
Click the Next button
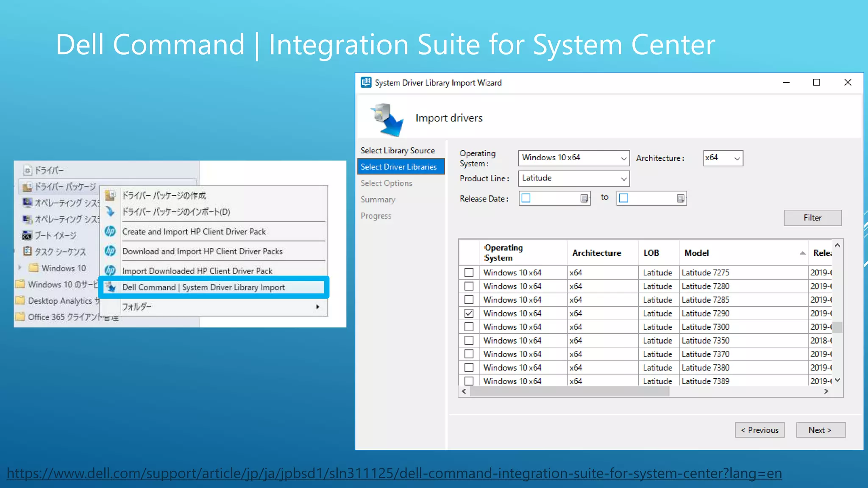click(x=820, y=430)
